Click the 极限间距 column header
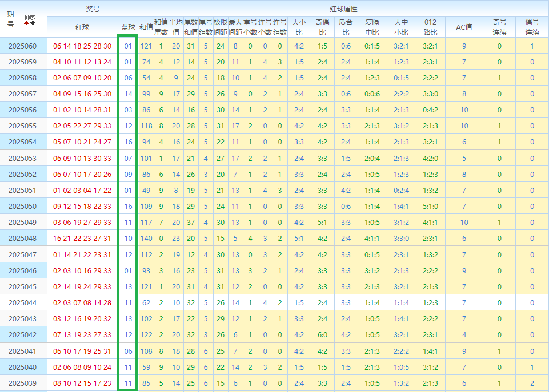The height and width of the screenshot is (392, 549). coord(221,27)
